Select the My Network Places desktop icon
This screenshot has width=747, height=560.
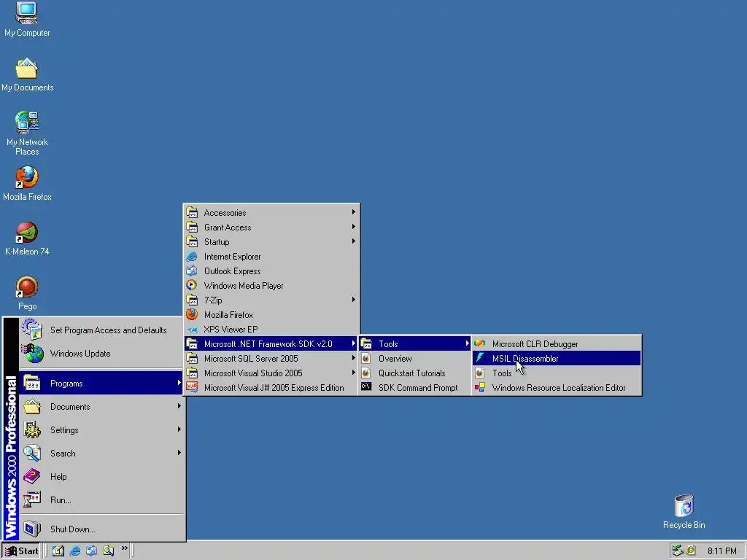pyautogui.click(x=27, y=133)
